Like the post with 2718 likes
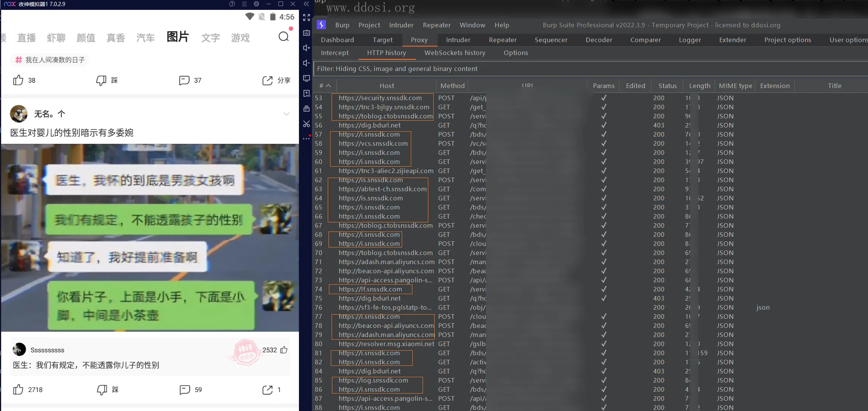Screen dimensions: 868x411 [18, 389]
